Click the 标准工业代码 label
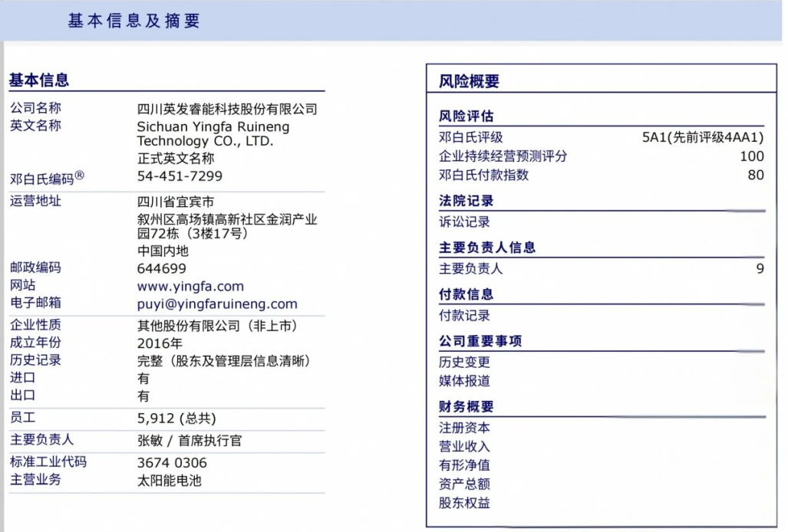Screen dimensions: 788x532 click(48, 461)
